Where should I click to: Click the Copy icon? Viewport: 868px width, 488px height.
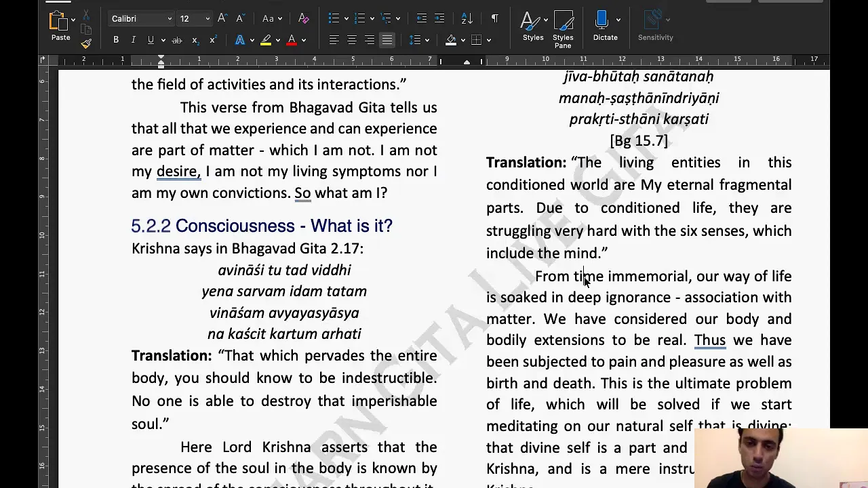click(86, 29)
